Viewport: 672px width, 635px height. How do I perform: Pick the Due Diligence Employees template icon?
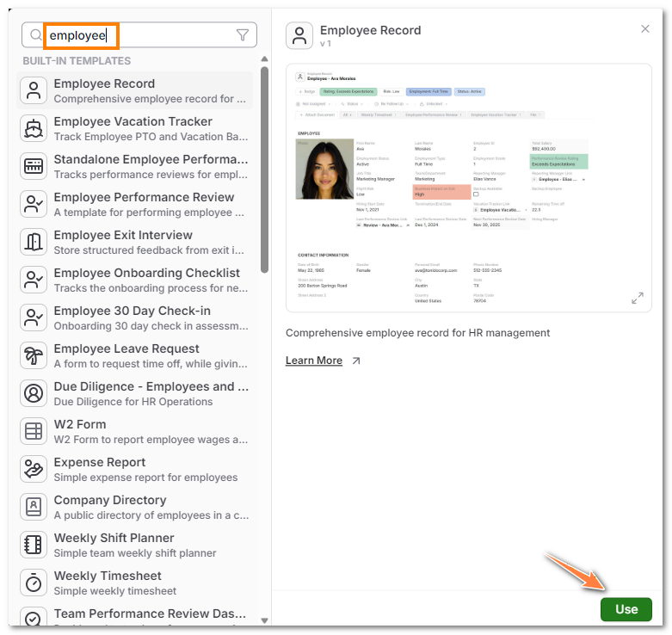pyautogui.click(x=34, y=393)
